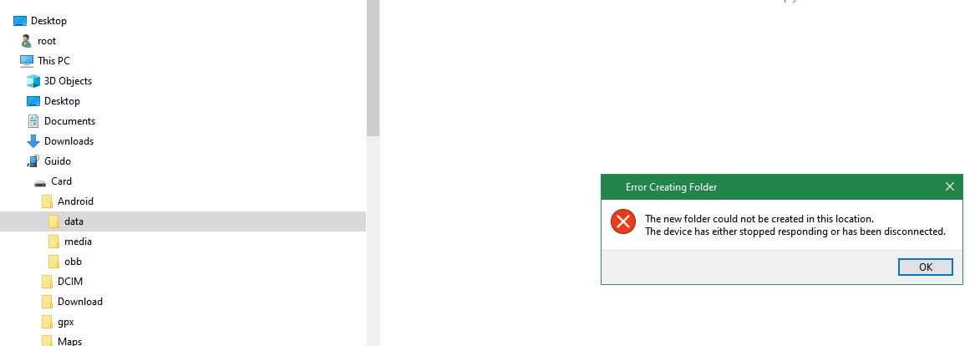980x346 pixels.
Task: Close the Error Creating Folder dialog
Action: 949,186
